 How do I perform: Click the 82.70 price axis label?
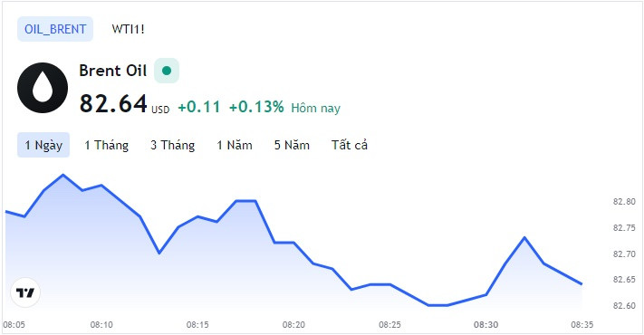[624, 254]
